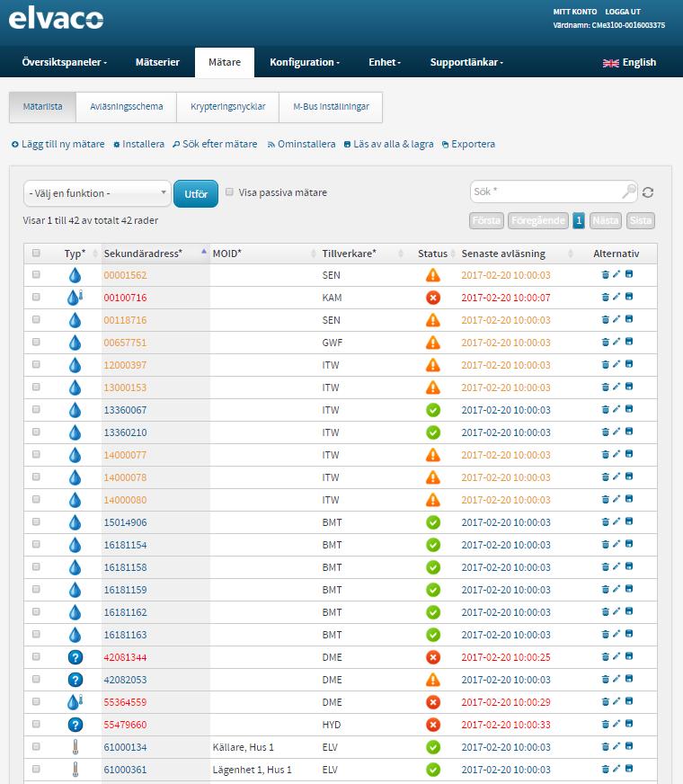The height and width of the screenshot is (784, 683).
Task: Expand the Supportlänkar menu
Action: click(466, 63)
